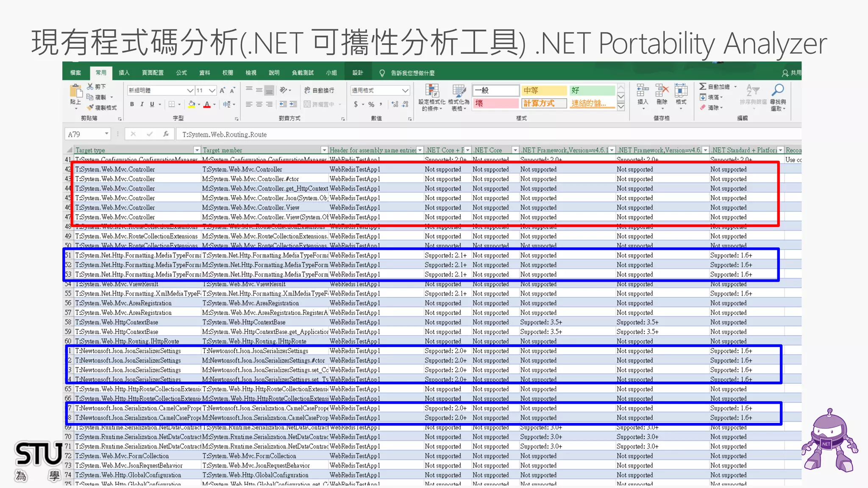868x488 pixels.
Task: Switch to the Page Layout (頁面配置) tab
Action: pos(153,73)
